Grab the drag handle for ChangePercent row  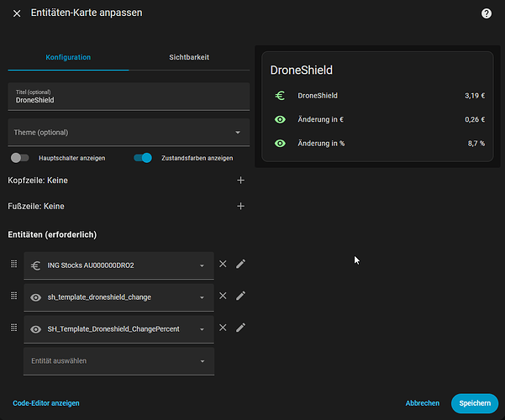pos(14,328)
